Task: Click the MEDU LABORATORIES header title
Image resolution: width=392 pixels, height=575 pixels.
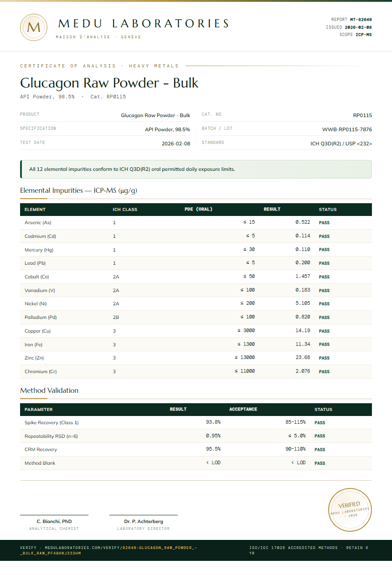Action: (x=144, y=23)
